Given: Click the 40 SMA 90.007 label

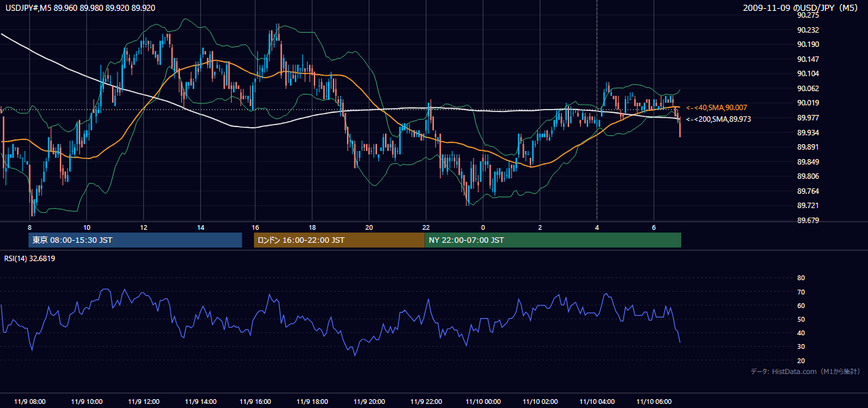Looking at the screenshot, I should pyautogui.click(x=715, y=107).
